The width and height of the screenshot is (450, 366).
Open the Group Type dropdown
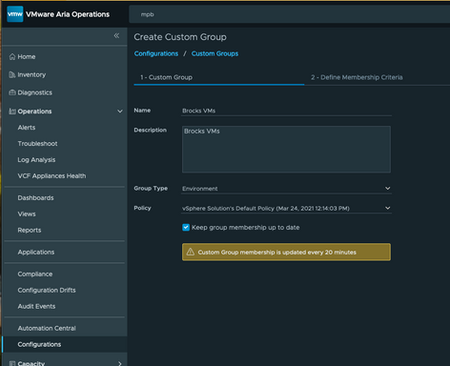(x=286, y=188)
